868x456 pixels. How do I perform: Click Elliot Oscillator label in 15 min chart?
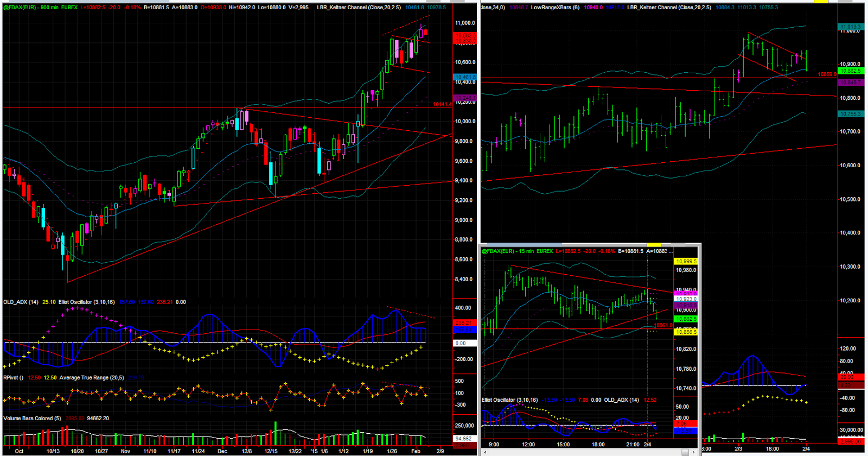pyautogui.click(x=510, y=400)
